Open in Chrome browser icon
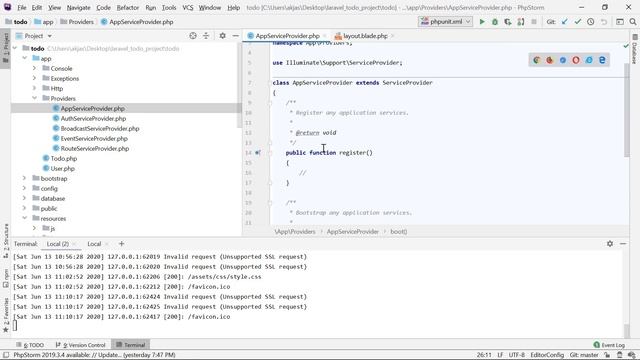 click(x=537, y=60)
